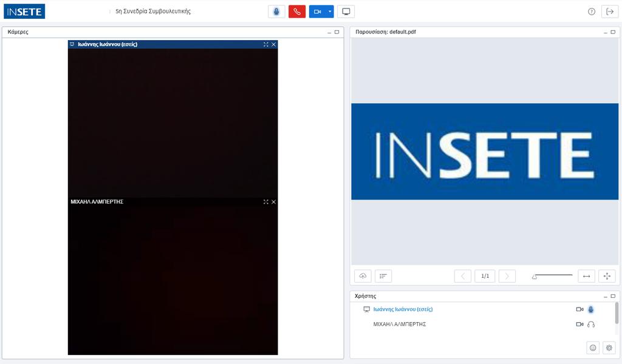The image size is (622, 364).
Task: Select user Ιωάννης Ιωάννου in the list
Action: (x=403, y=309)
